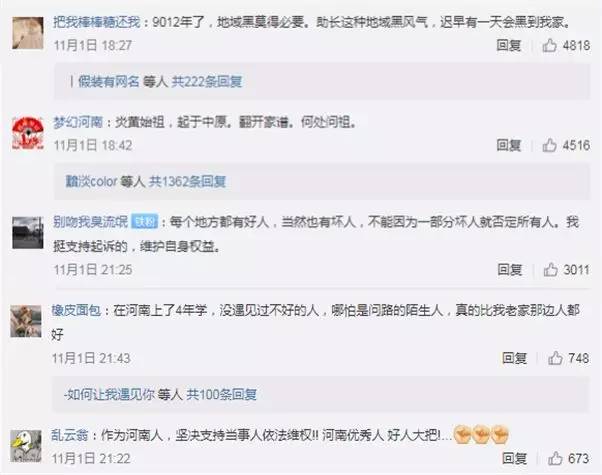
Task: Open user profile 假装有网名
Action: (109, 81)
